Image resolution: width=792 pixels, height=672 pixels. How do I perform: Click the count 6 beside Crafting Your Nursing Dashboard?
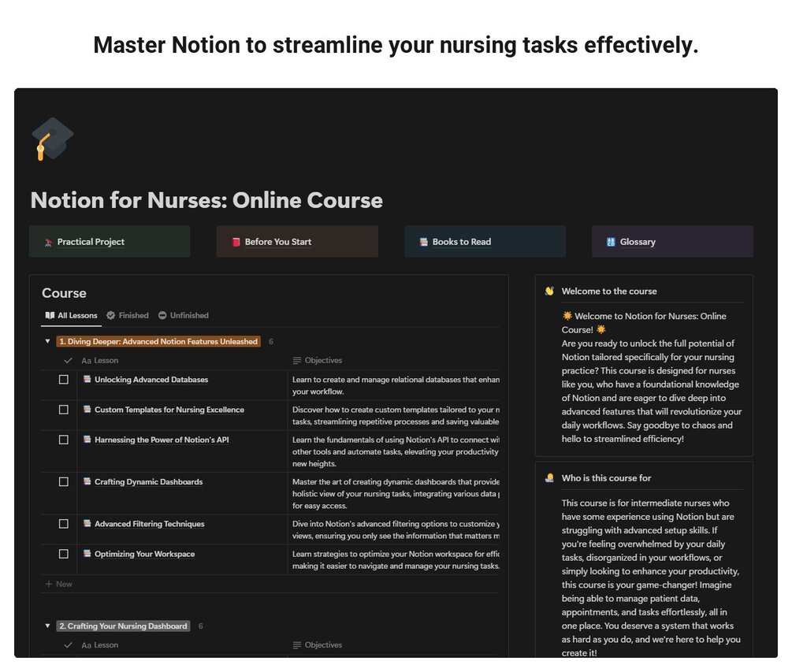coord(200,626)
